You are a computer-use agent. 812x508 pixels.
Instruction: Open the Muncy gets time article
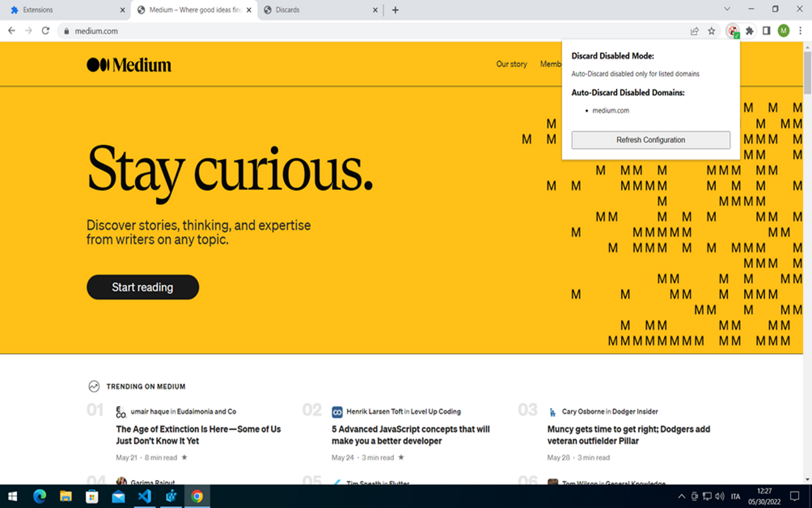click(x=629, y=435)
